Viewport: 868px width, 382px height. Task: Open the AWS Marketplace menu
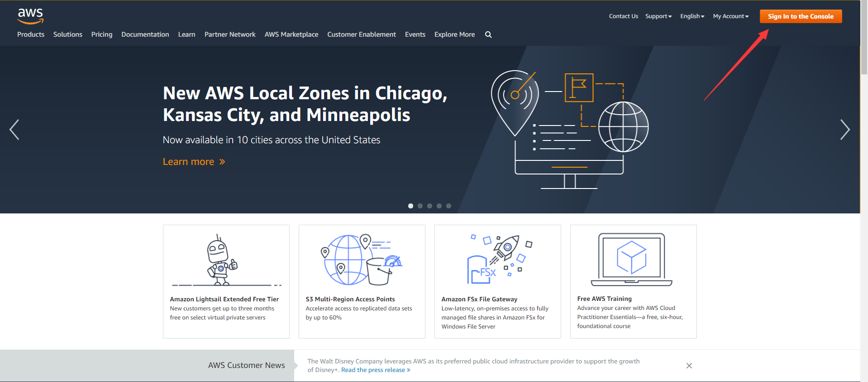[x=291, y=34]
